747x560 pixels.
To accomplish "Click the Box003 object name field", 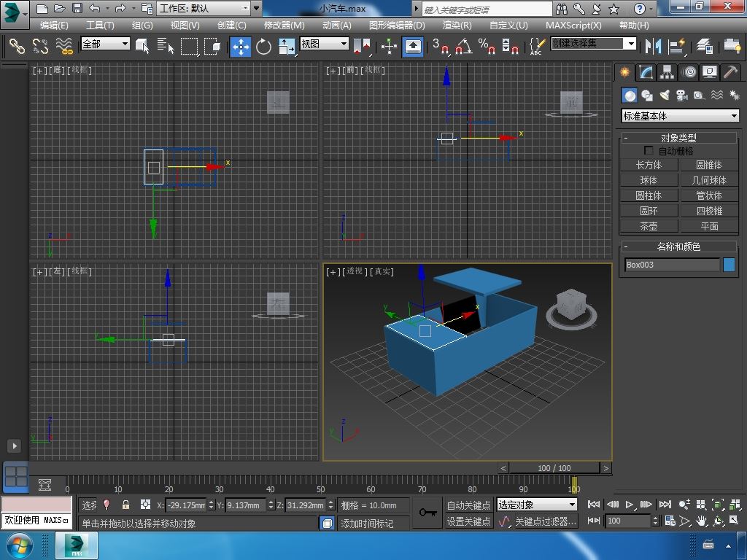I will pos(671,265).
